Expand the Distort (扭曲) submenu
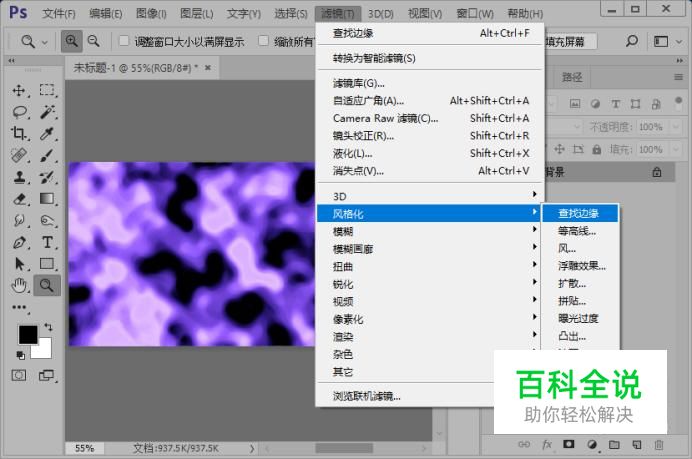The width and height of the screenshot is (692, 459). 431,266
